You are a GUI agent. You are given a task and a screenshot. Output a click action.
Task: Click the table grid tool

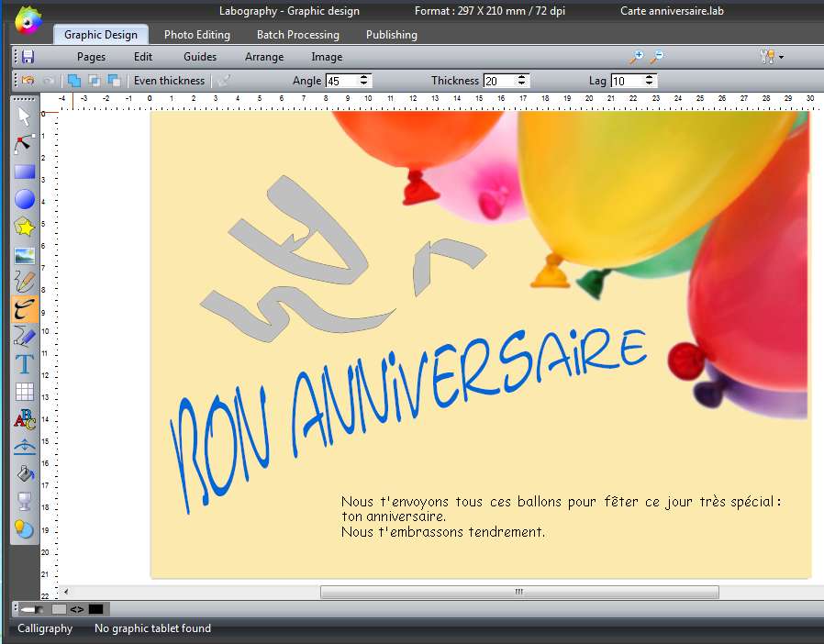25,392
